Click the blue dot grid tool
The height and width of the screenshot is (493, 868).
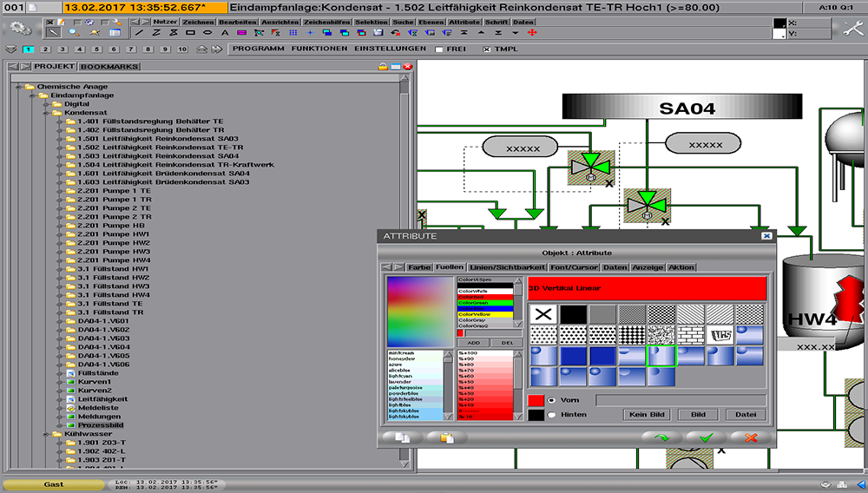click(x=293, y=33)
